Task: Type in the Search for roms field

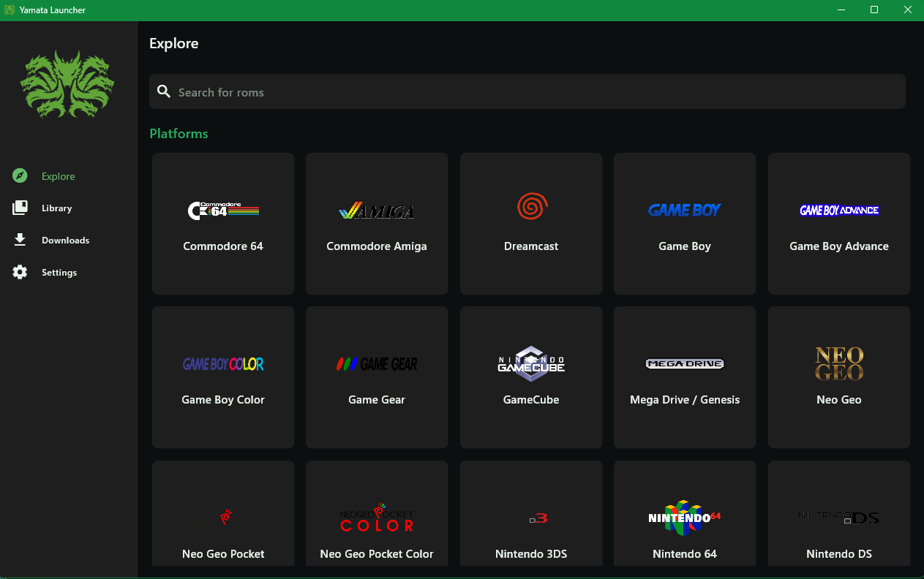Action: 527,92
